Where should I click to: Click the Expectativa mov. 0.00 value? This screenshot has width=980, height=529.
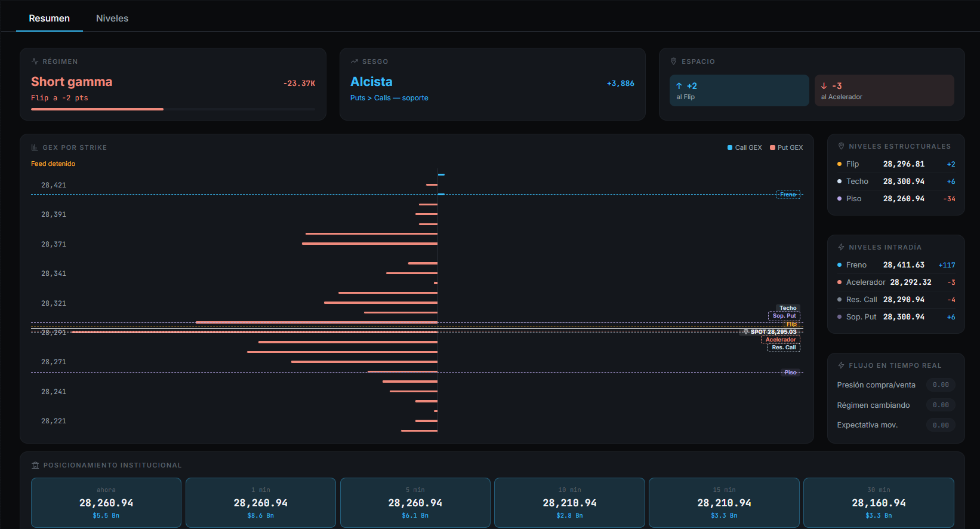[941, 425]
